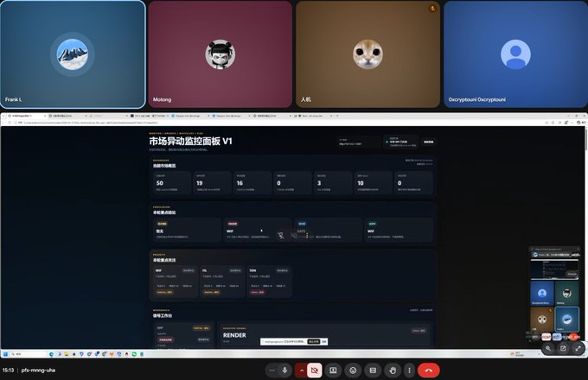Click the present screen button
This screenshot has height=380, width=588.
pos(333,370)
